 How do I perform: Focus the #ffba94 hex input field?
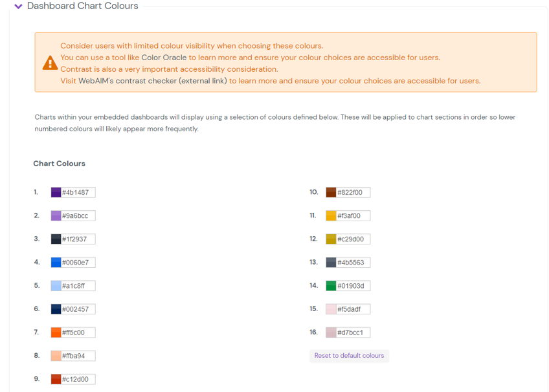coord(78,356)
